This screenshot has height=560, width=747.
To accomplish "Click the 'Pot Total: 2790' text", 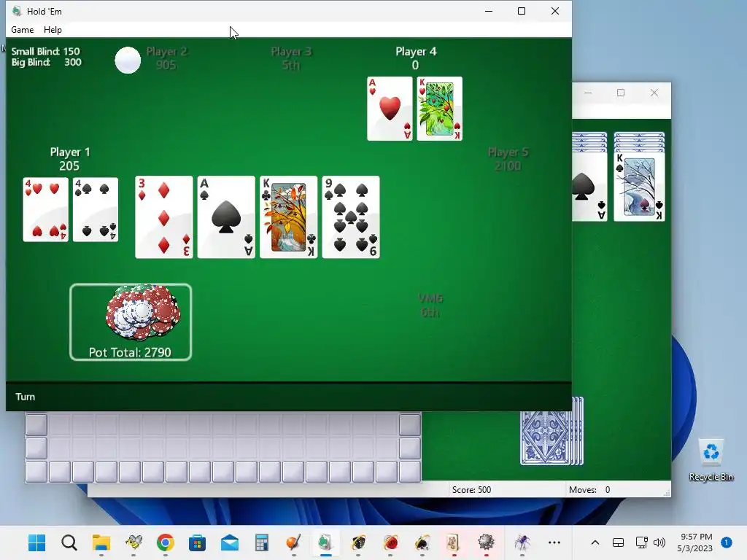I will click(x=130, y=352).
